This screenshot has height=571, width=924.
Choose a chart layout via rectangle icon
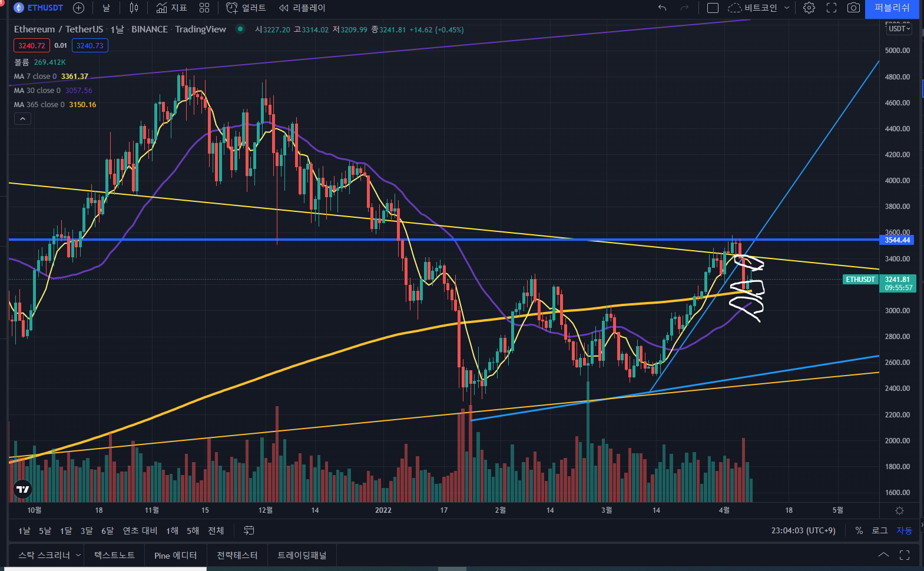tap(713, 8)
